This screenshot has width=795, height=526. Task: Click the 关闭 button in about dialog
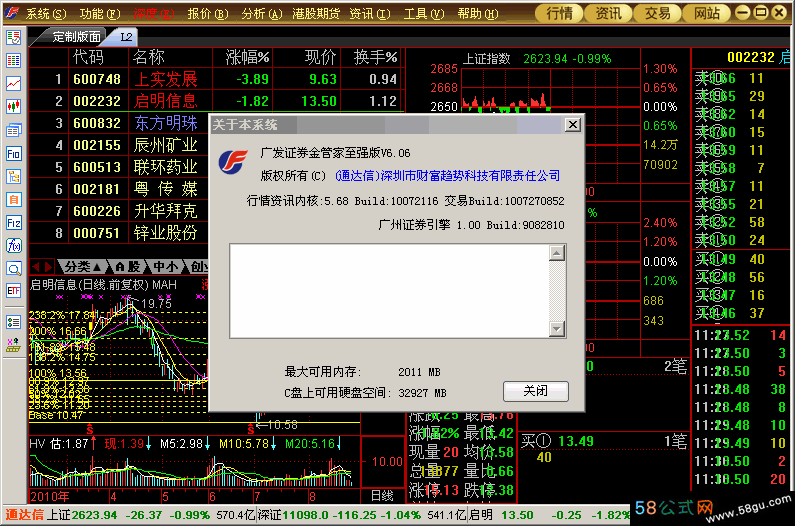point(535,391)
